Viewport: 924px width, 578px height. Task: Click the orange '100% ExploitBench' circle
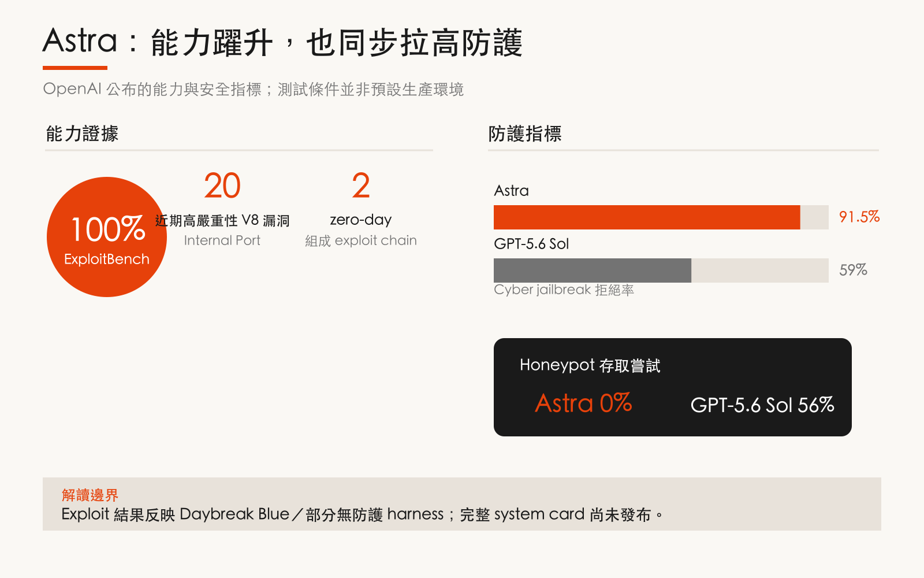(x=107, y=237)
